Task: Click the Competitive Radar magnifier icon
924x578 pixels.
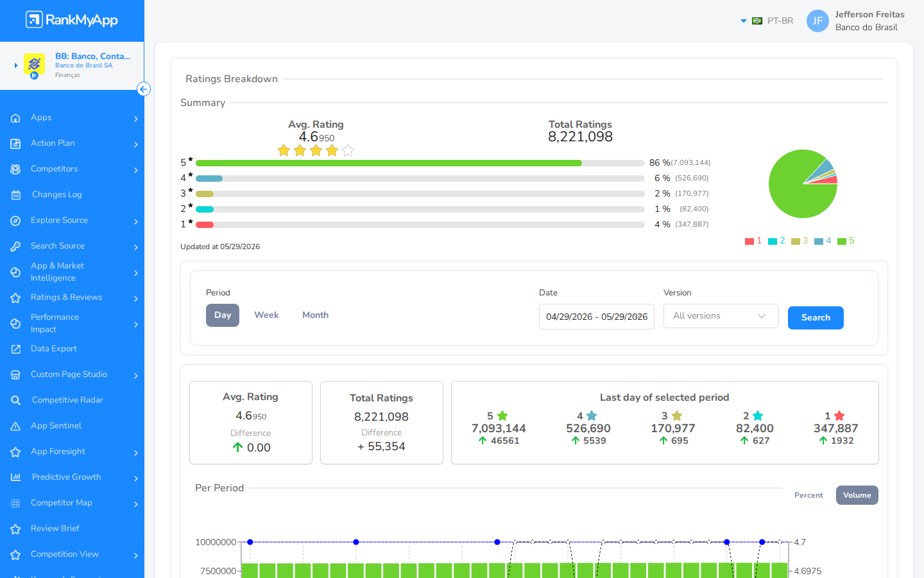Action: coord(15,401)
